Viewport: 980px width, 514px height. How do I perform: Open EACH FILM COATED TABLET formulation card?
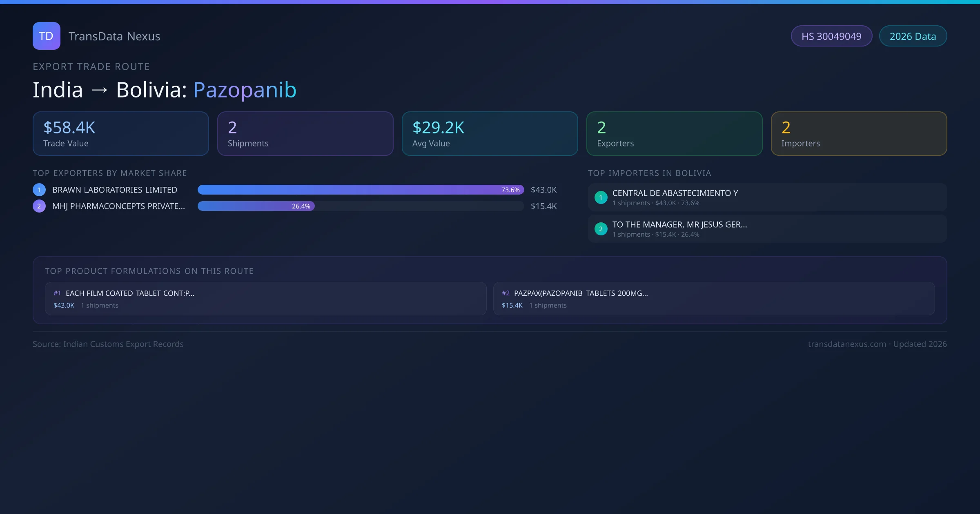265,299
